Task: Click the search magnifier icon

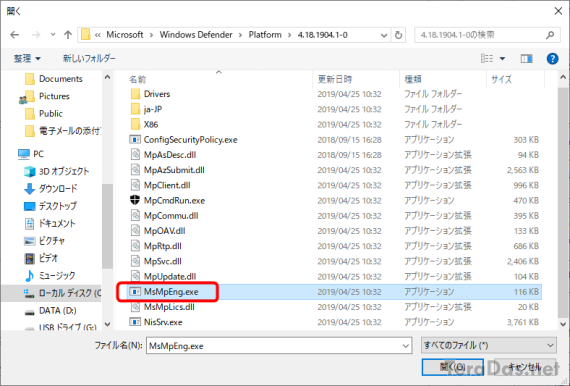Action: point(550,35)
